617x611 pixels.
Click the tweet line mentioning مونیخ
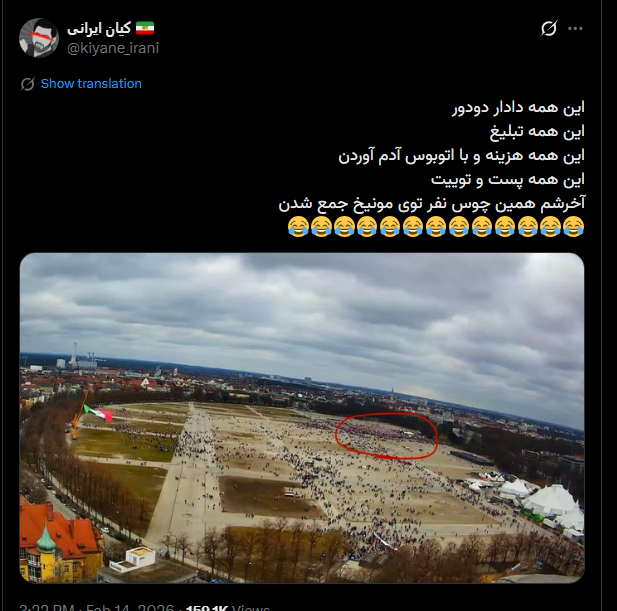[x=432, y=203]
